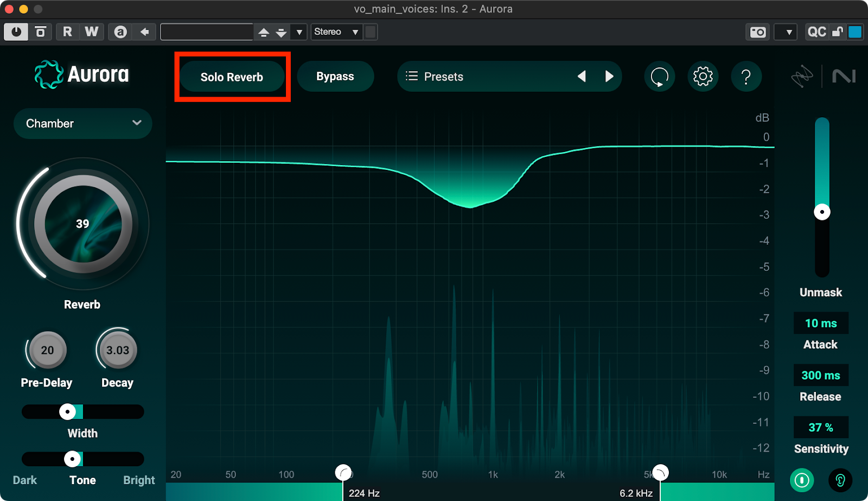This screenshot has width=868, height=501.
Task: Click the 224 Hz frequency readout
Action: coord(364,493)
